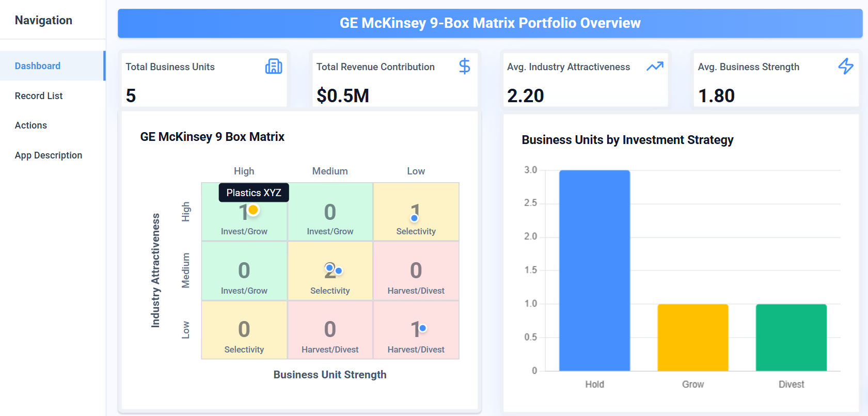Click the Plastics XYZ tooltip label
Screen dimensions: 868x416
[x=254, y=193]
